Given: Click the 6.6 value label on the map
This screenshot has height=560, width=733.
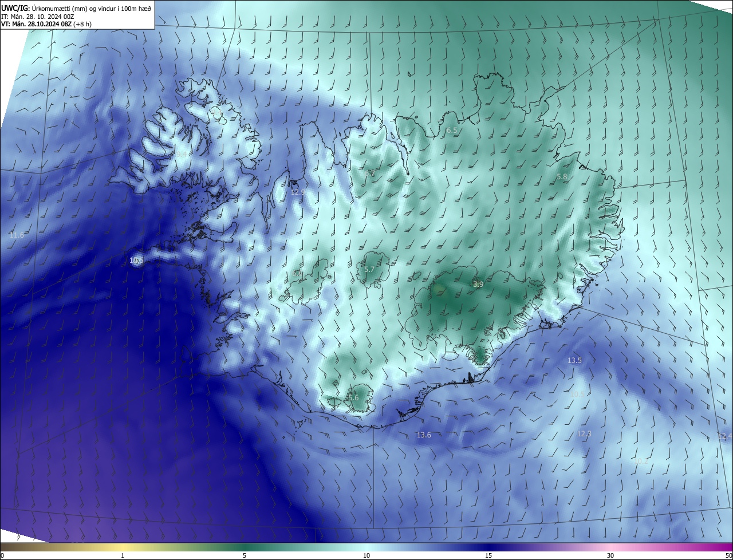Looking at the screenshot, I should click(297, 274).
